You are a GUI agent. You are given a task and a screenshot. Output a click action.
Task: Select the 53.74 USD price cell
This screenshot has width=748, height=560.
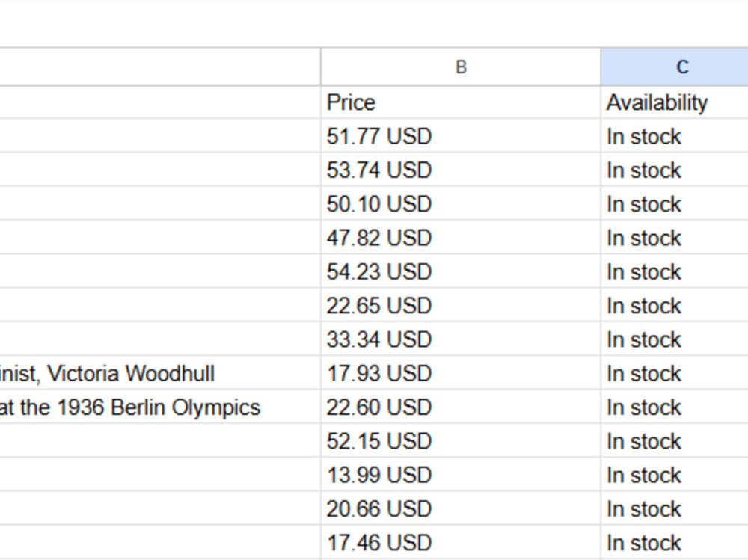pos(461,170)
